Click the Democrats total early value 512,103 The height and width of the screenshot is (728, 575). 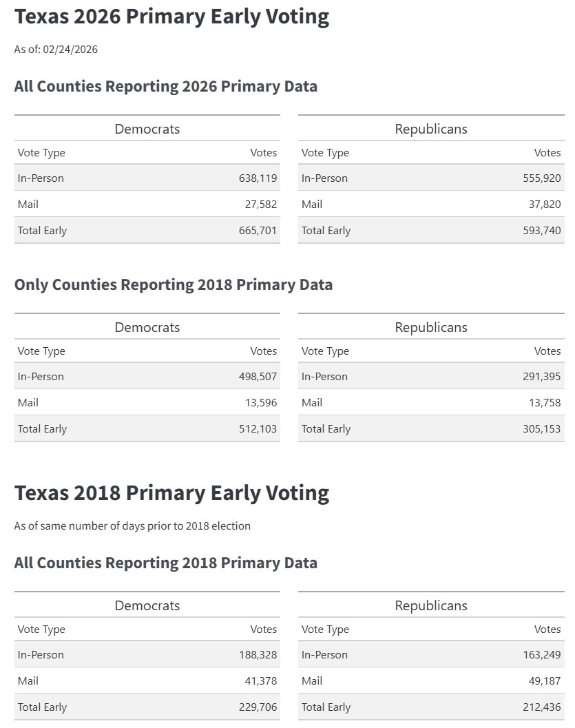(x=258, y=429)
